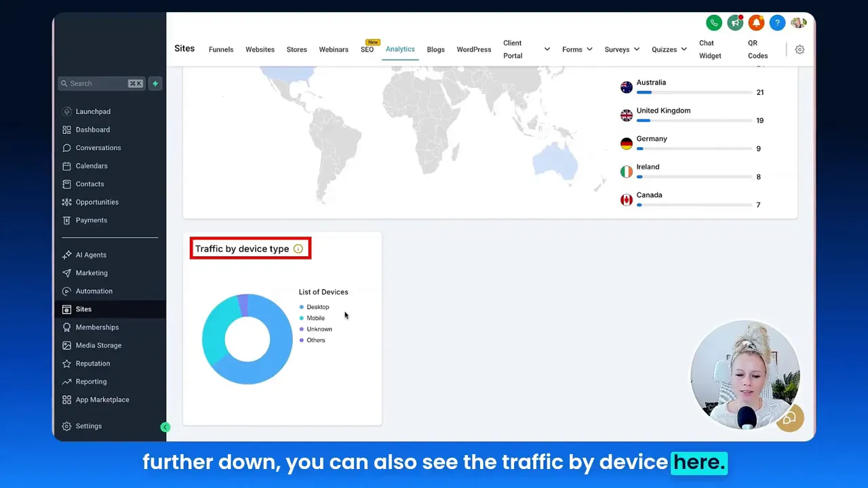Open the chat support bubble icon
Viewport: 868px width, 488px height.
[x=789, y=418]
